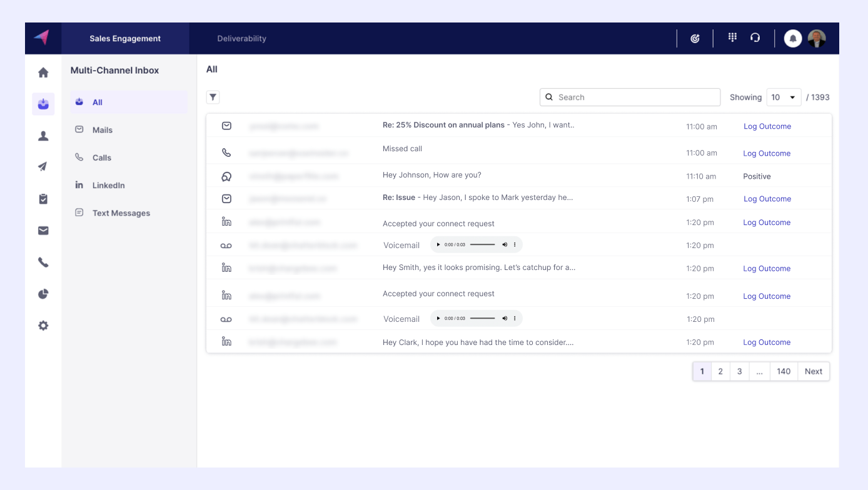Viewport: 868px width, 490px height.
Task: Open the Tasks clipboard icon in sidebar
Action: pyautogui.click(x=43, y=199)
